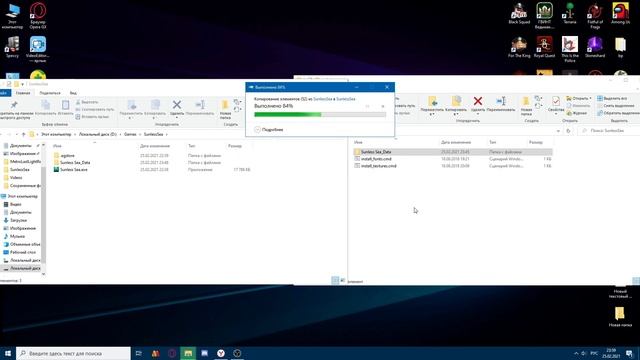Click Обратить выделение in install_fonts.cmd window

click(618, 113)
